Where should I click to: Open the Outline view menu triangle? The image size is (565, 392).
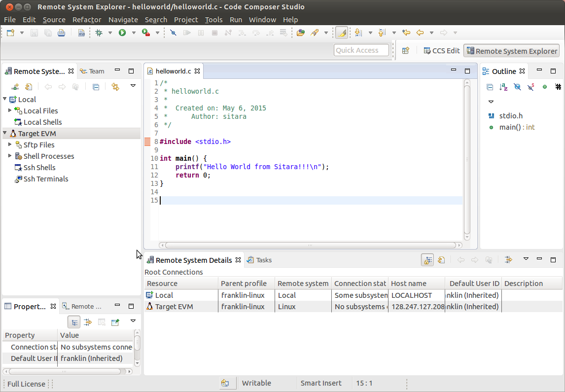(491, 102)
